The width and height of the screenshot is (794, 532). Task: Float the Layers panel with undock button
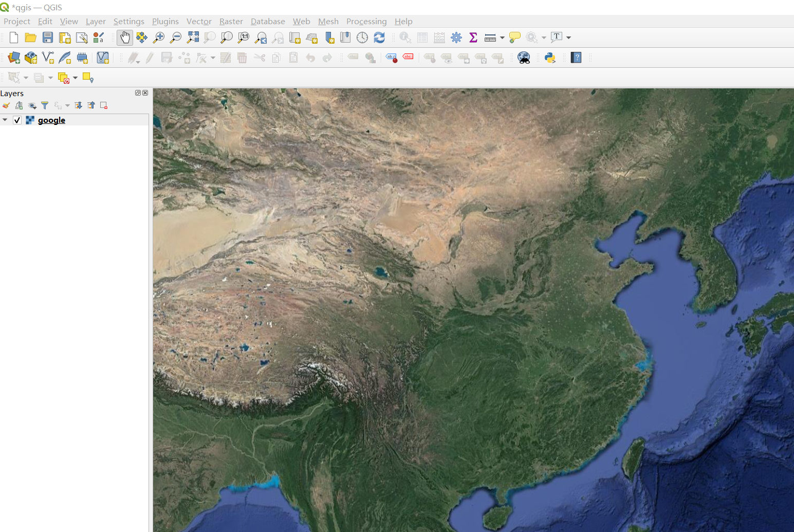point(138,93)
